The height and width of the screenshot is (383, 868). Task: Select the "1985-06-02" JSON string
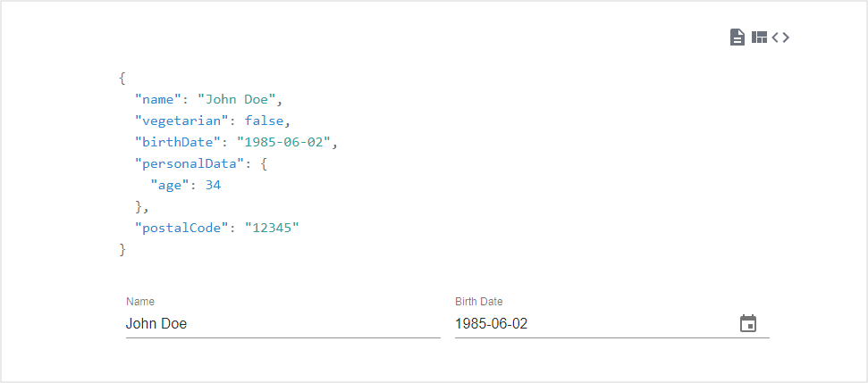[x=283, y=142]
